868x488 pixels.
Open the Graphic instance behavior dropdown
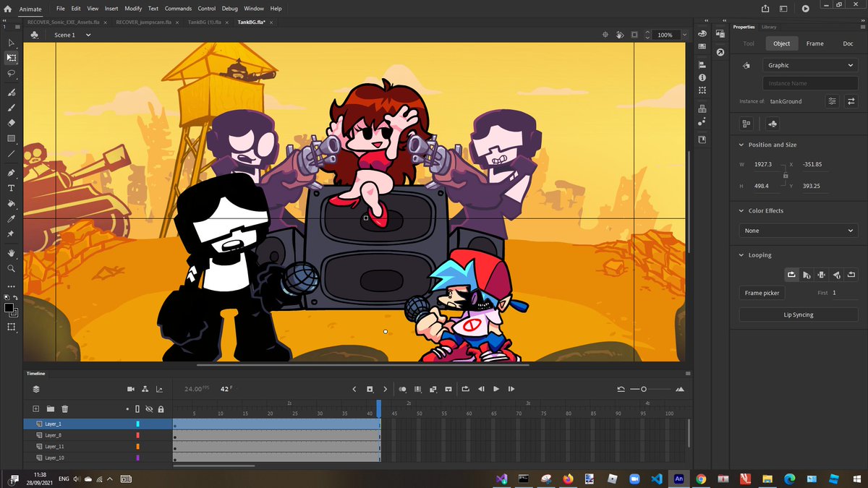click(810, 65)
